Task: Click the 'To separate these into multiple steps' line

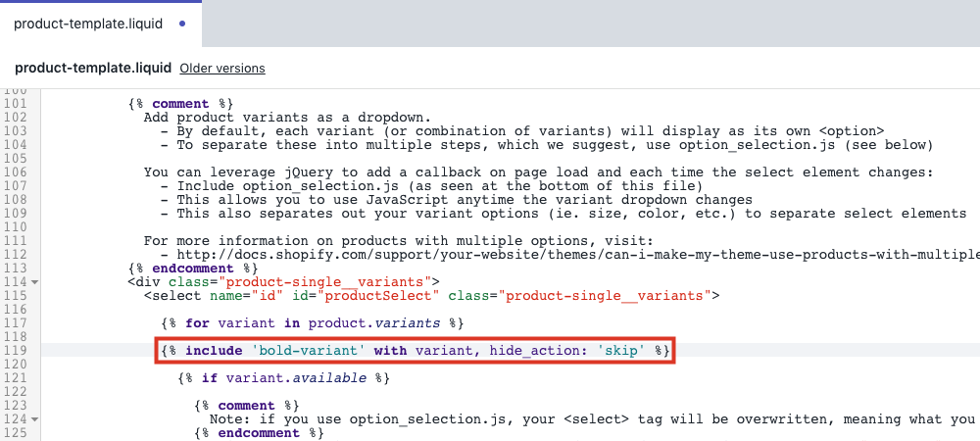Action: 546,145
